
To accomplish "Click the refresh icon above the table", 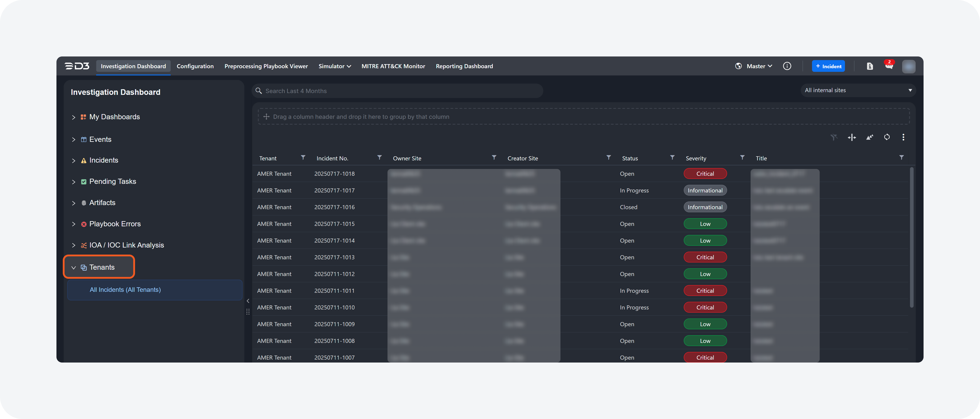I will click(887, 137).
